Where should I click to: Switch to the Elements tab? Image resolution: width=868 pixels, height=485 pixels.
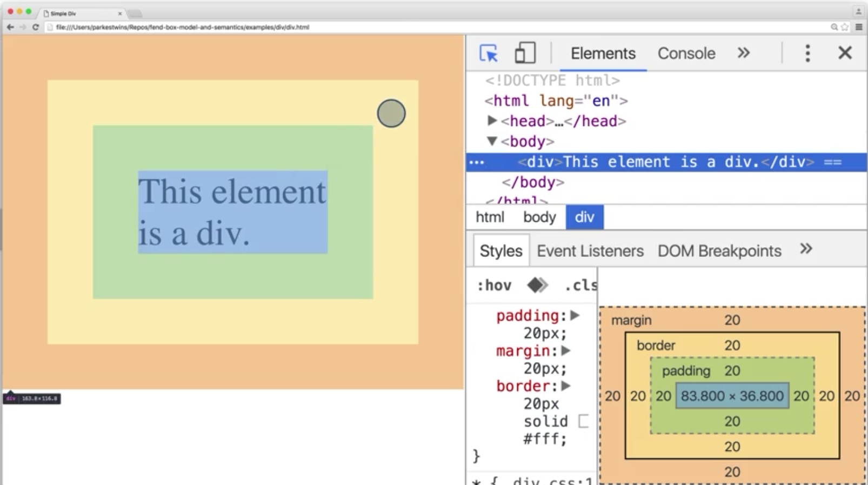[603, 53]
